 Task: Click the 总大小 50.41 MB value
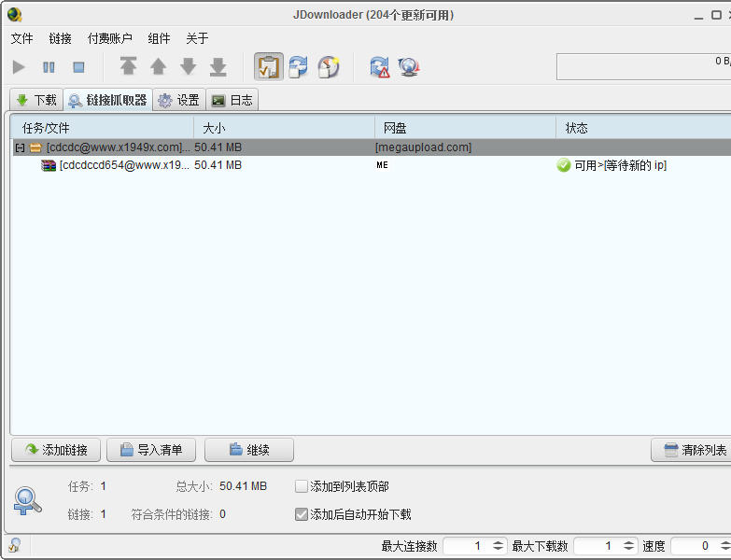(243, 486)
